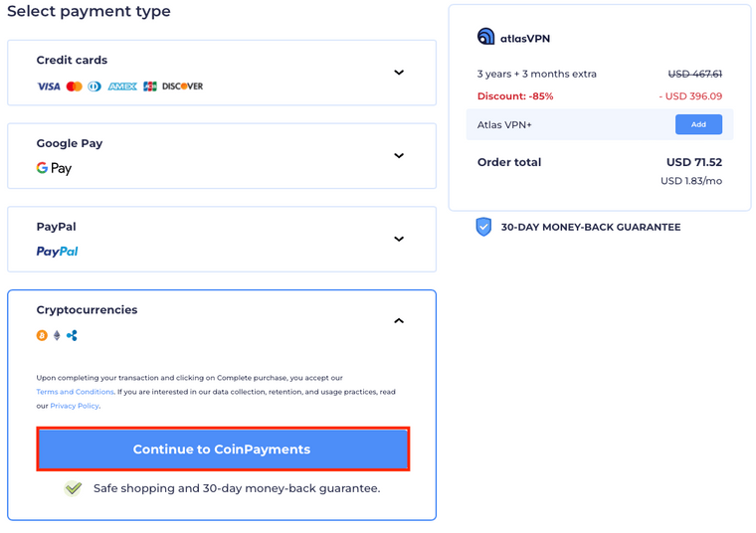Select the Google Pay heading
This screenshot has width=756, height=533.
pyautogui.click(x=70, y=143)
